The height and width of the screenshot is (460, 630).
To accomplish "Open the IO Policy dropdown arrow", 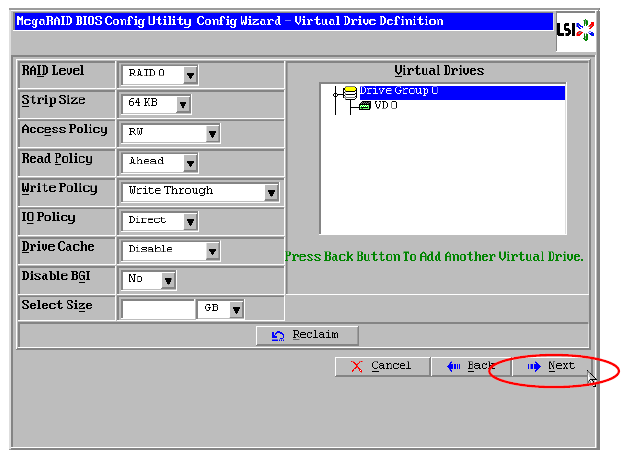I will pos(190,222).
